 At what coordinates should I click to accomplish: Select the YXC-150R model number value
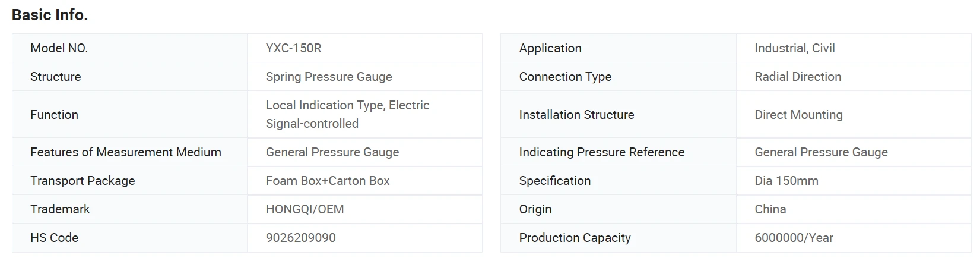(x=293, y=48)
